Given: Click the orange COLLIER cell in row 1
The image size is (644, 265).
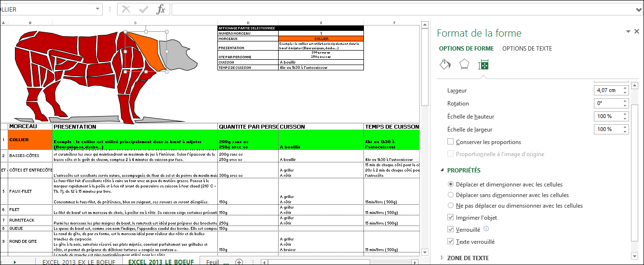Looking at the screenshot, I should (30, 140).
